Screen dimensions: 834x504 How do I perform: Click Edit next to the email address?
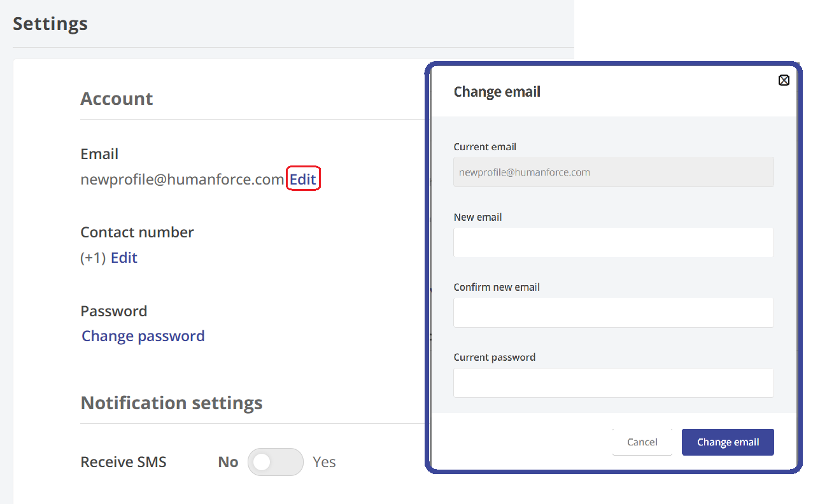pos(303,179)
